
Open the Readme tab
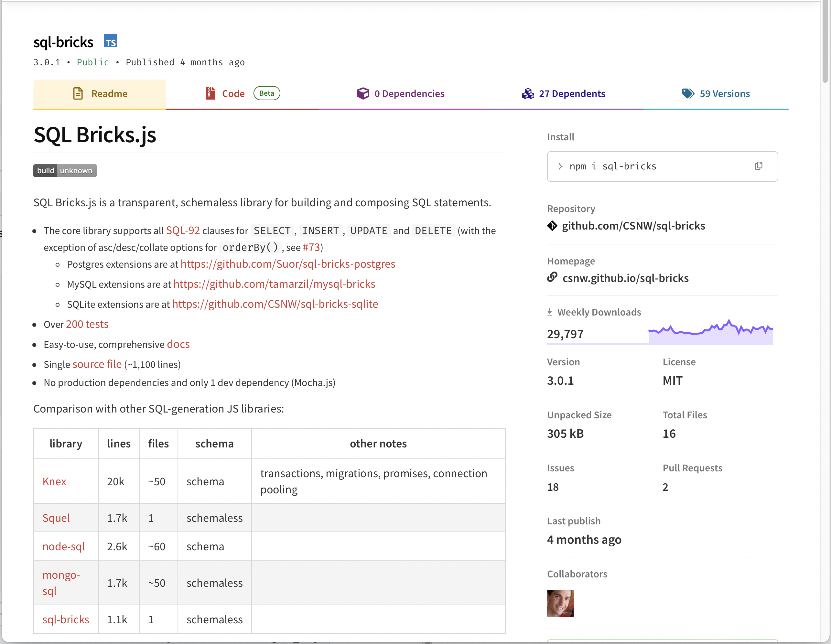tap(100, 94)
